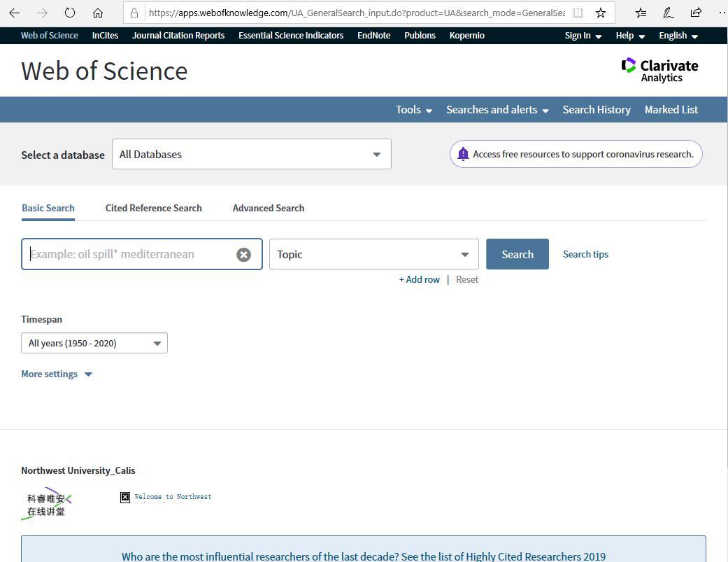Screen dimensions: 728x562
Task: Open the Advanced Search tab
Action: tap(268, 208)
